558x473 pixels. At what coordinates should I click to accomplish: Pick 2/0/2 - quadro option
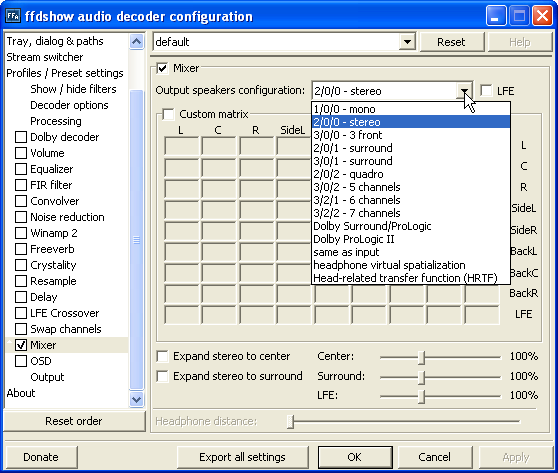click(411, 174)
